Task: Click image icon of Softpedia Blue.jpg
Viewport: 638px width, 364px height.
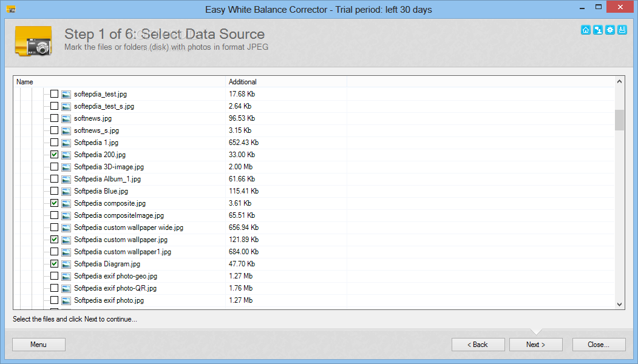Action: [x=66, y=192]
